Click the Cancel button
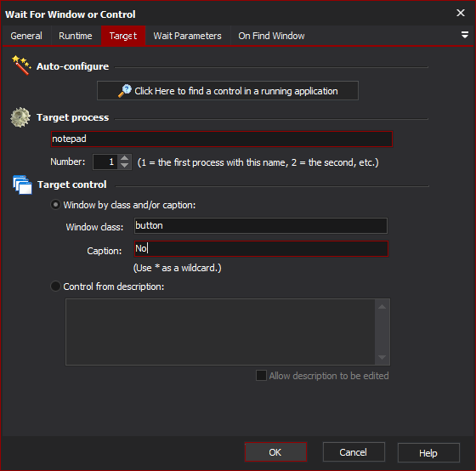Image resolution: width=476 pixels, height=471 pixels. coord(354,452)
